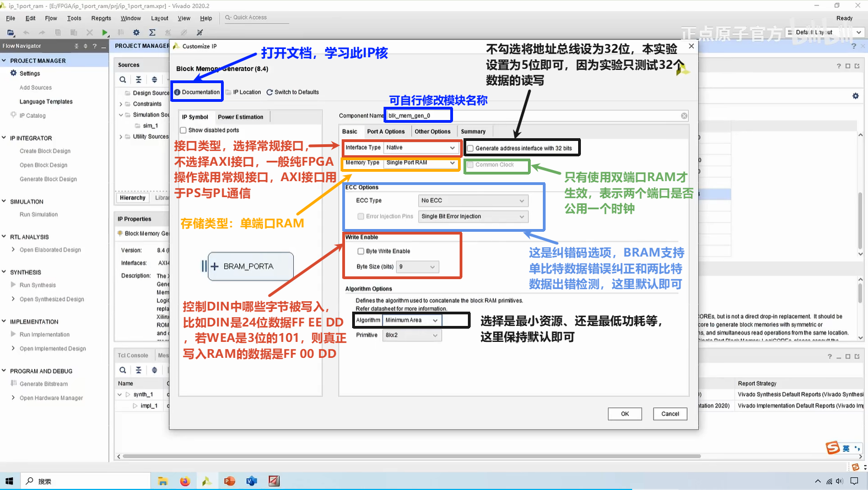Click Expand All icon in Sources panel
The height and width of the screenshot is (490, 868).
tap(154, 79)
